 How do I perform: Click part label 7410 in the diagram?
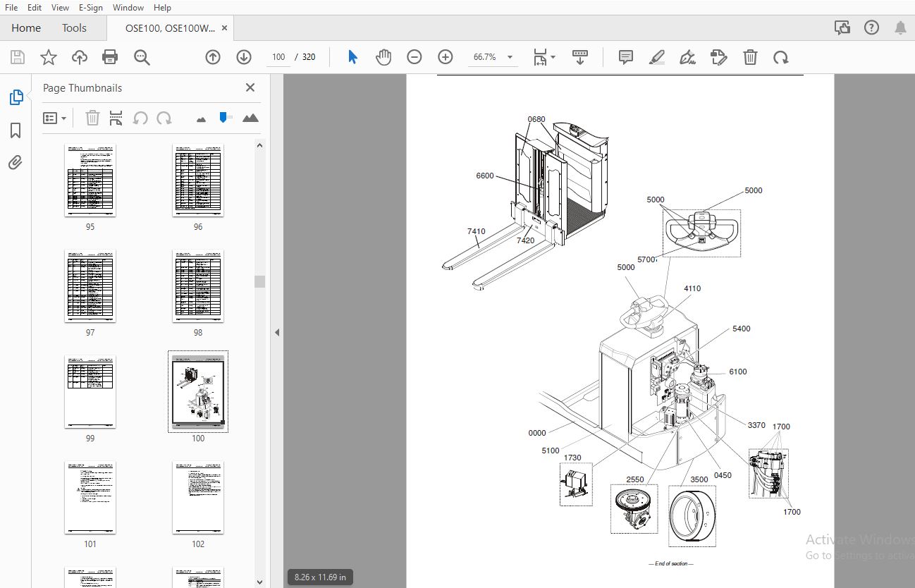coord(476,231)
